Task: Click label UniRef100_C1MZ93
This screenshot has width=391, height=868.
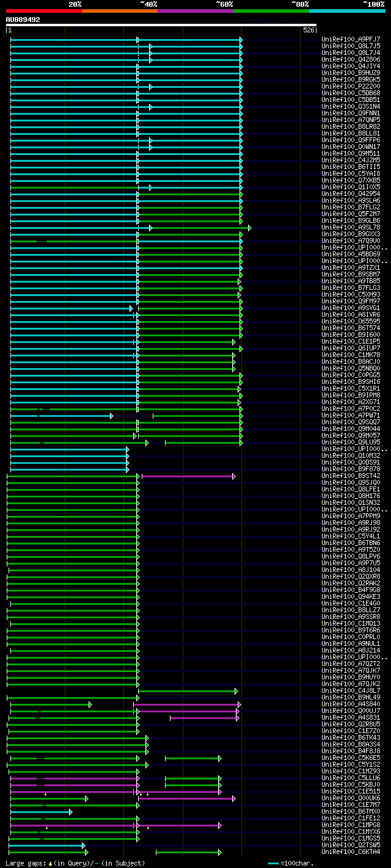Action: (351, 772)
